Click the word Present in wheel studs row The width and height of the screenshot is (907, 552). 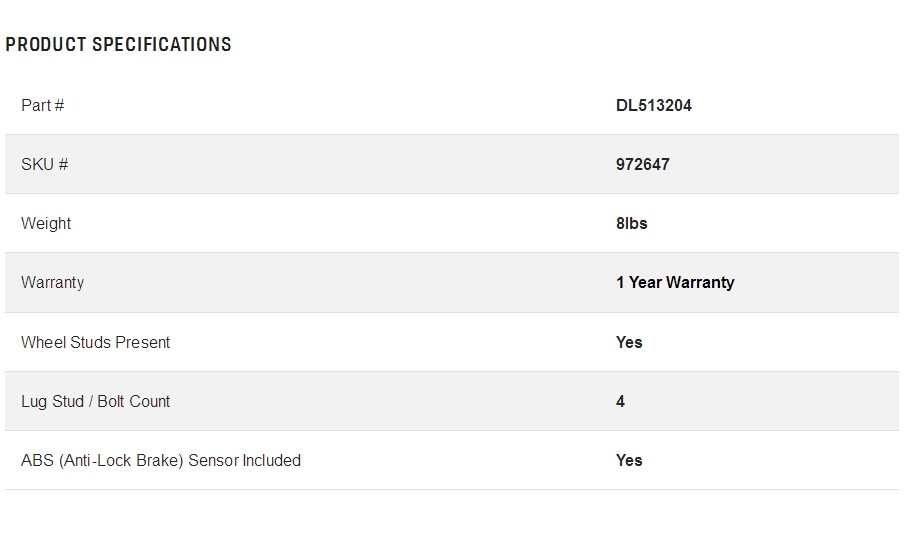[143, 343]
